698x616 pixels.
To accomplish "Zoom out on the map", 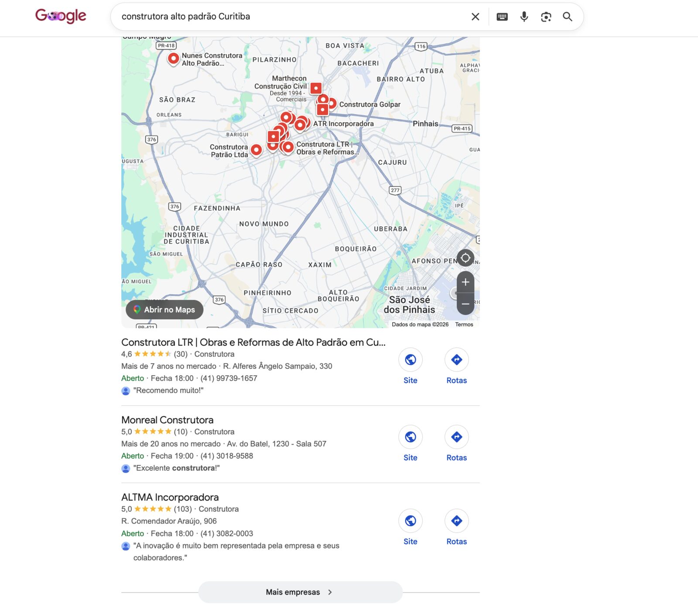I will click(x=465, y=304).
